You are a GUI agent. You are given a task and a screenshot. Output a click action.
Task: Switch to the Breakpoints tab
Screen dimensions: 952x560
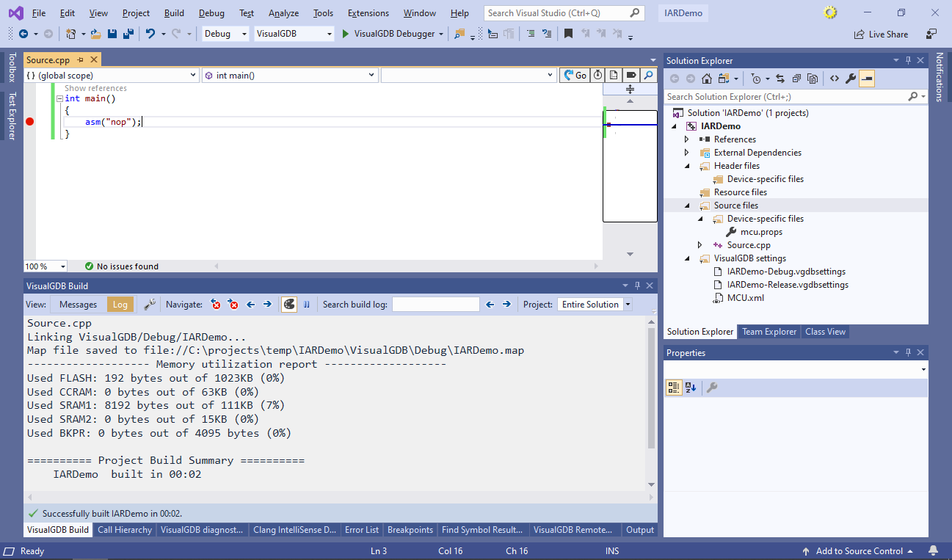pyautogui.click(x=410, y=530)
